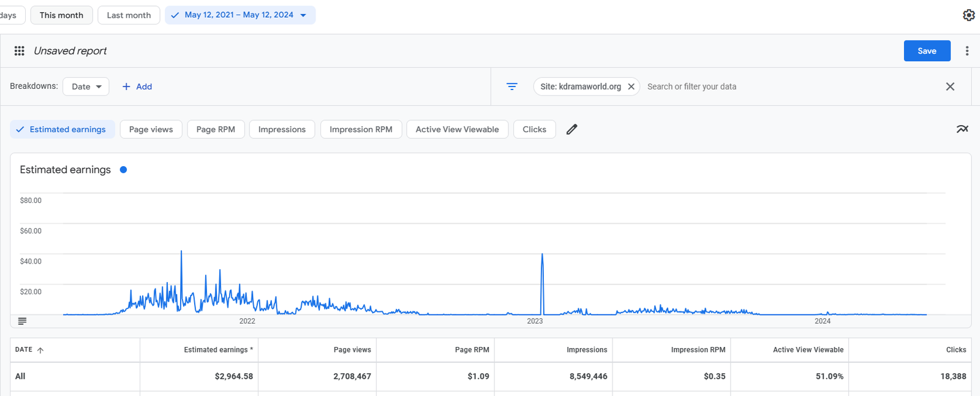The height and width of the screenshot is (396, 980).
Task: Select the This month date preset
Action: pos(61,15)
